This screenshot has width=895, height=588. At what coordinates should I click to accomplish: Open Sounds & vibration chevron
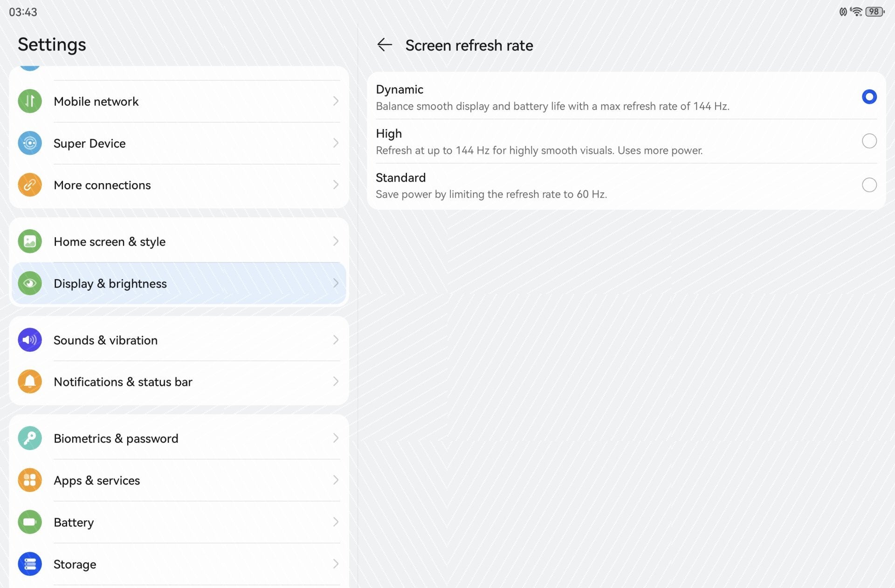click(336, 340)
